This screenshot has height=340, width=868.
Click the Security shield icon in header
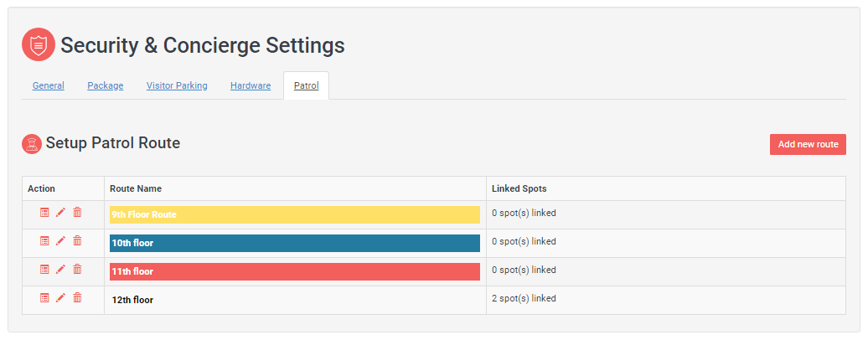point(39,44)
